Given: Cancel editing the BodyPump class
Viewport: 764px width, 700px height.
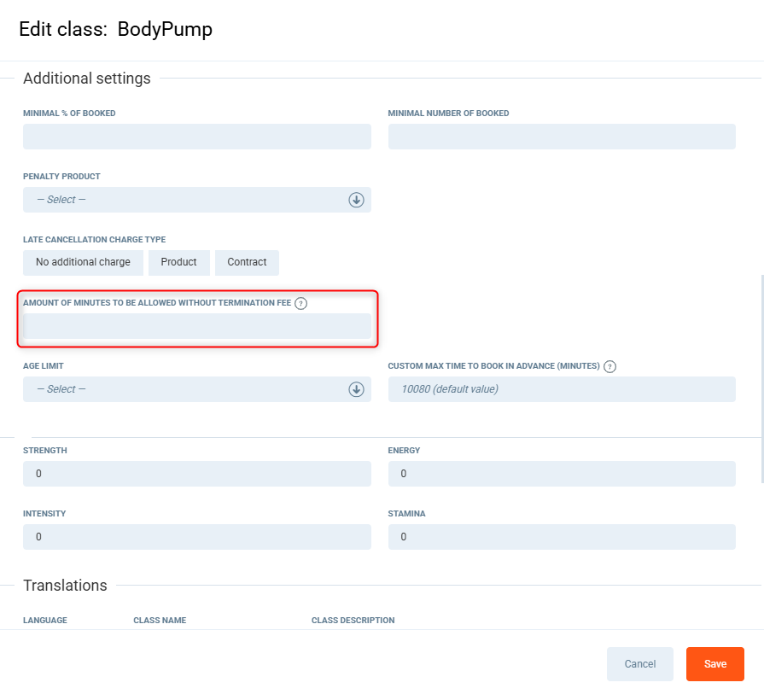Looking at the screenshot, I should point(639,664).
